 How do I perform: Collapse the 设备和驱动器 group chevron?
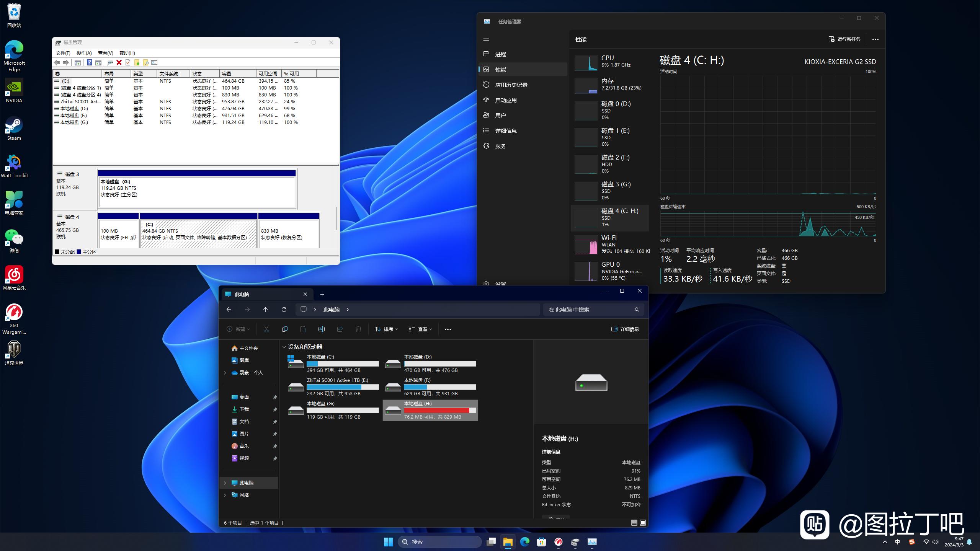coord(284,347)
